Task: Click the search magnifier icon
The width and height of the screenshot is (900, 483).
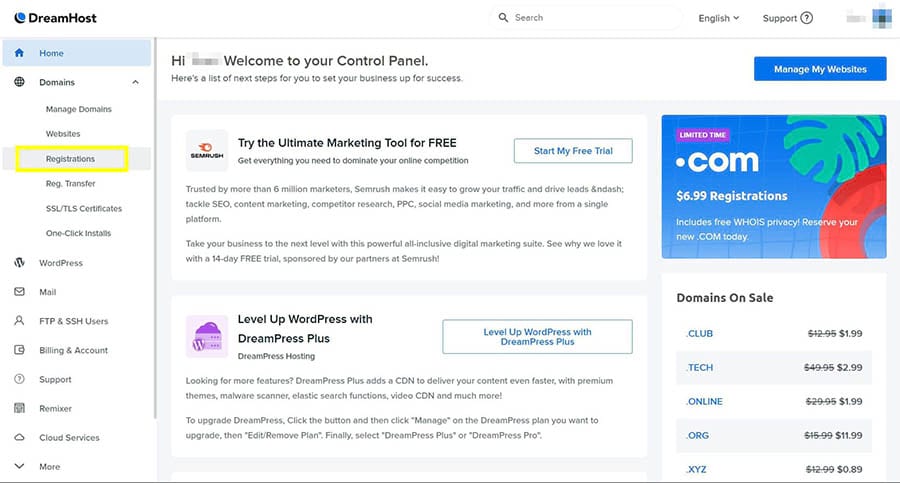Action: [x=503, y=18]
